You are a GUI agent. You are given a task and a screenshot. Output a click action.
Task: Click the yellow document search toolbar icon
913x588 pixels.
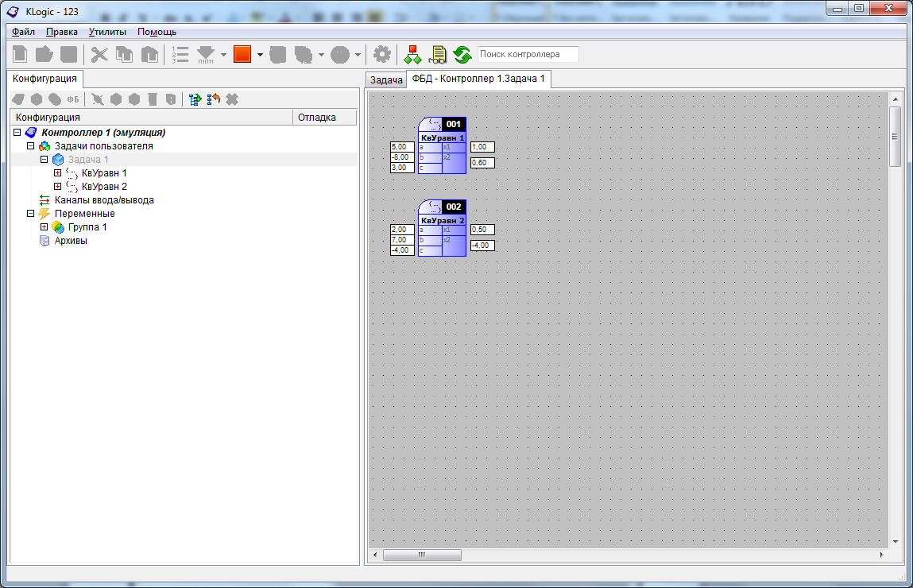click(437, 54)
